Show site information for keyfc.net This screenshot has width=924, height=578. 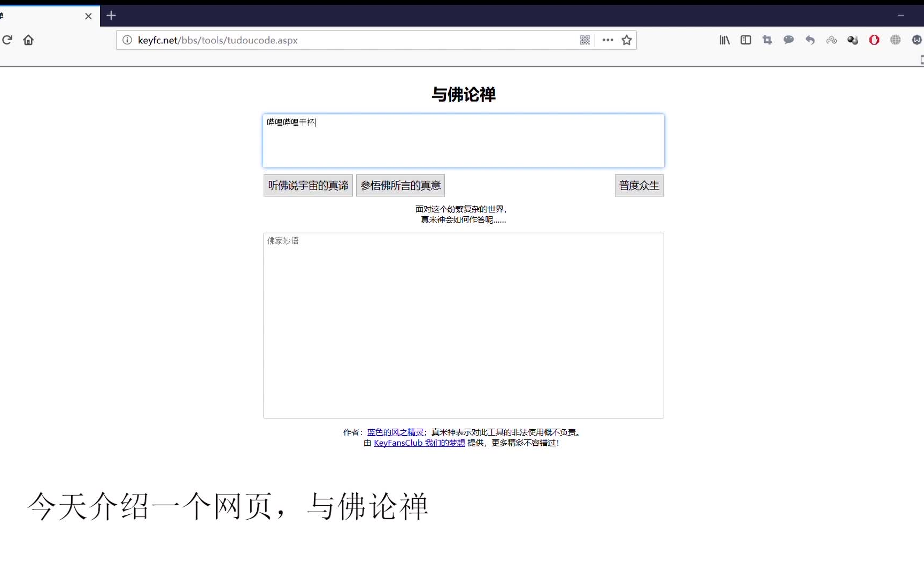pyautogui.click(x=127, y=40)
